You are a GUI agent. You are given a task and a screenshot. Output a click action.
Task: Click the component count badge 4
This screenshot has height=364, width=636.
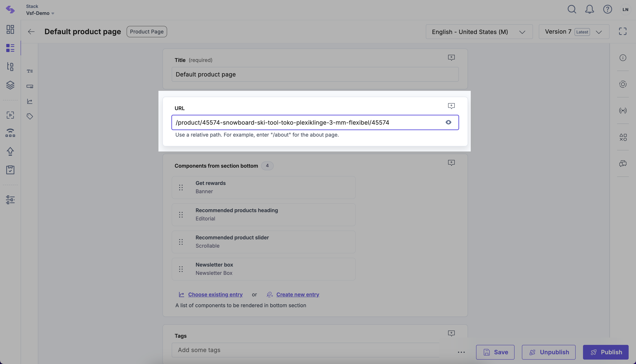click(x=267, y=166)
